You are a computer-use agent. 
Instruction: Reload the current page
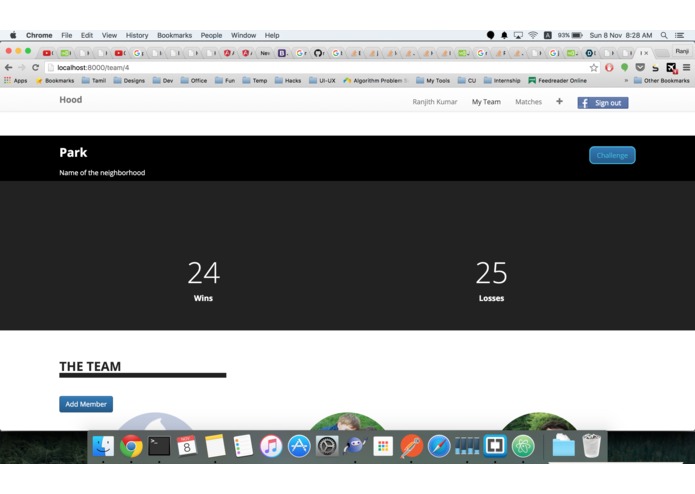(x=35, y=67)
